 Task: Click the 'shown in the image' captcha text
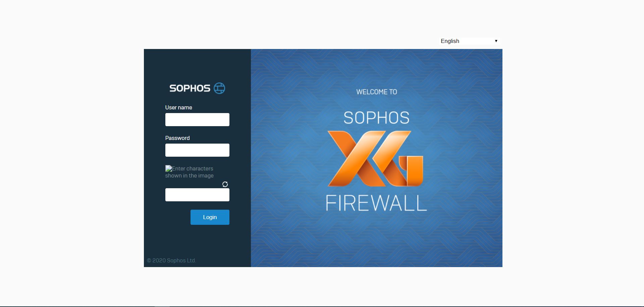point(189,175)
